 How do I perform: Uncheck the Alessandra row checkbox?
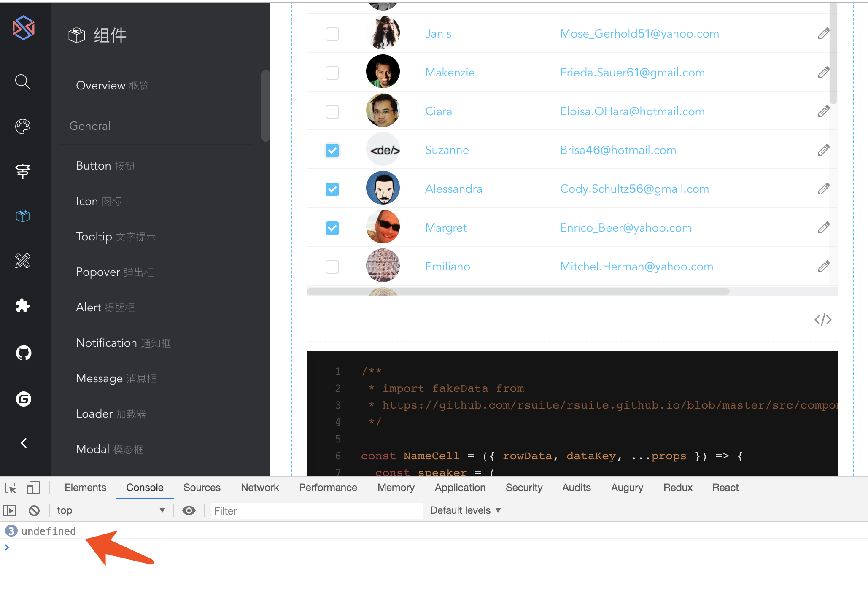(x=332, y=189)
